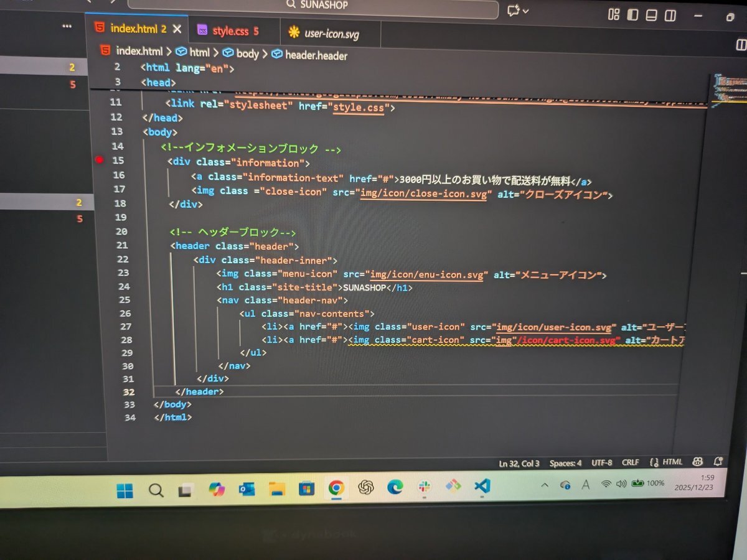Click the information-text class value on line 16
This screenshot has height=560, width=747.
click(x=293, y=177)
